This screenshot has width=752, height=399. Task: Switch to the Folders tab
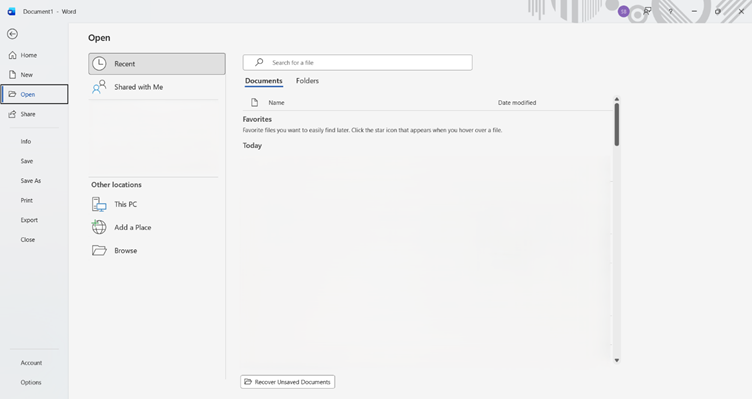click(x=307, y=81)
